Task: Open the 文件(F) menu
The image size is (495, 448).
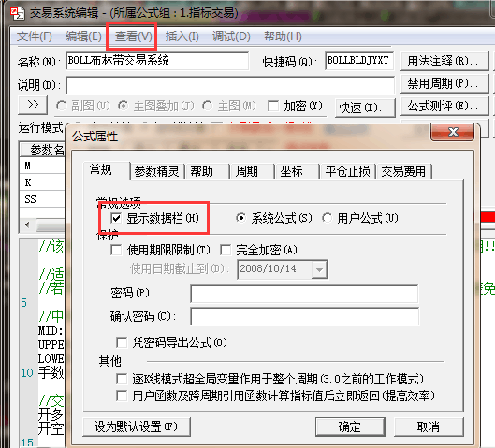Action: pos(35,36)
